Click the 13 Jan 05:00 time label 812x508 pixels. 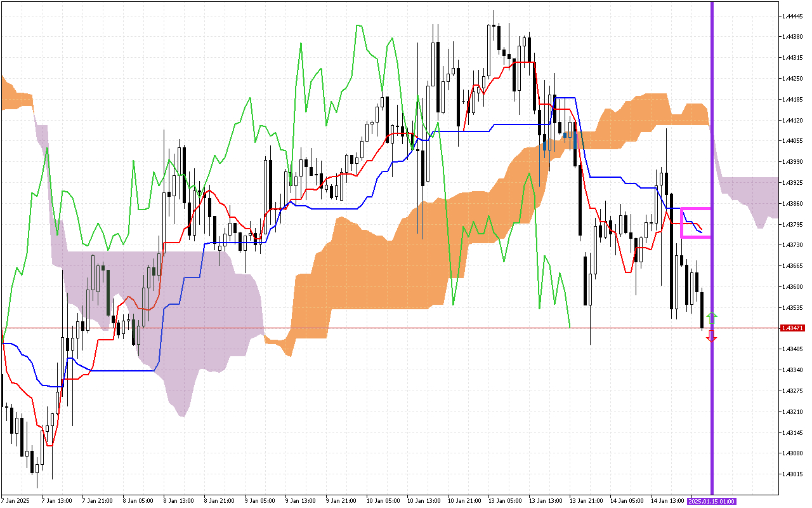click(504, 501)
